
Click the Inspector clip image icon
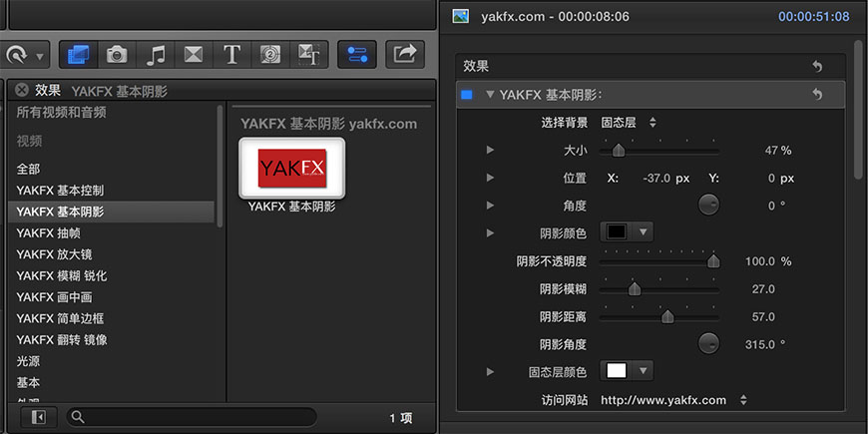coord(461,16)
